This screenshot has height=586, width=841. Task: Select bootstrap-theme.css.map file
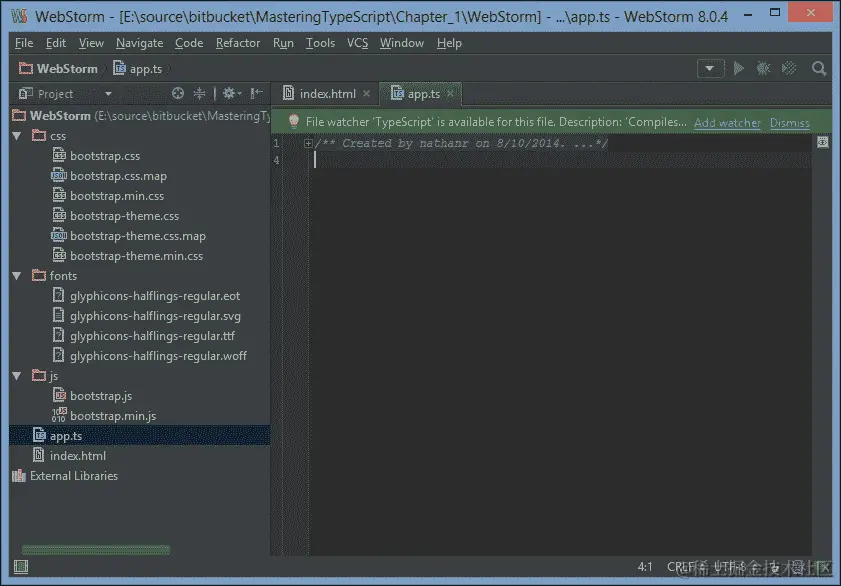point(140,236)
